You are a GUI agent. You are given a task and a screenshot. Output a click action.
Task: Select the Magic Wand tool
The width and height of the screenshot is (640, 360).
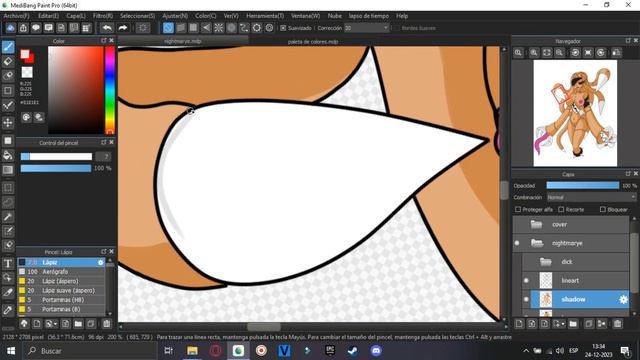pos(8,217)
